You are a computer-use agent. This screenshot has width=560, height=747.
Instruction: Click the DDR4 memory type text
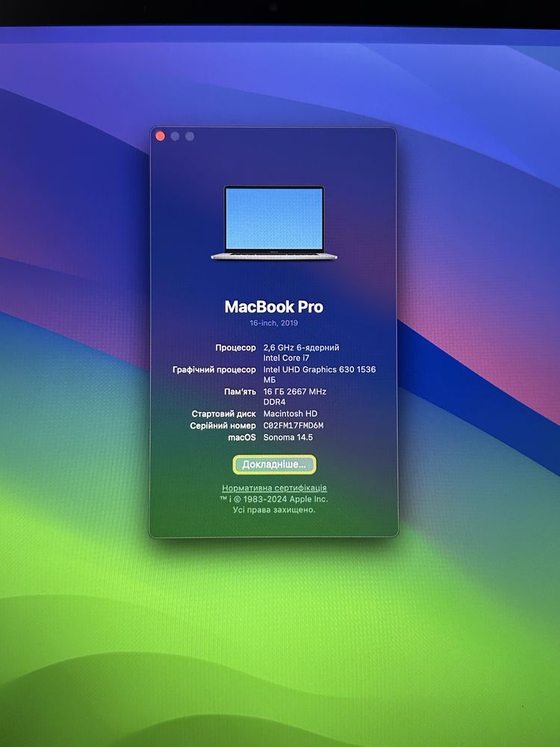274,402
